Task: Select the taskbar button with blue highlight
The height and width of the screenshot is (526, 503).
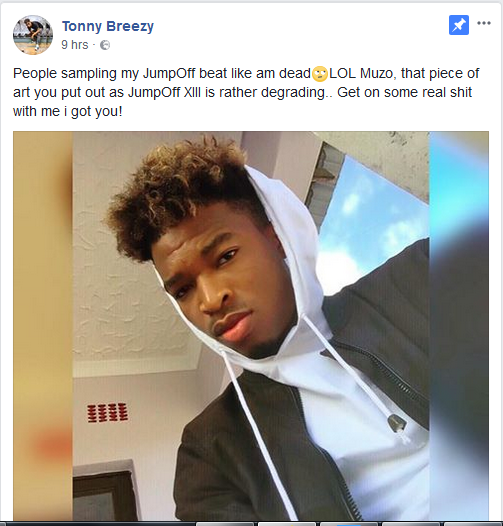Action: pyautogui.click(x=348, y=524)
